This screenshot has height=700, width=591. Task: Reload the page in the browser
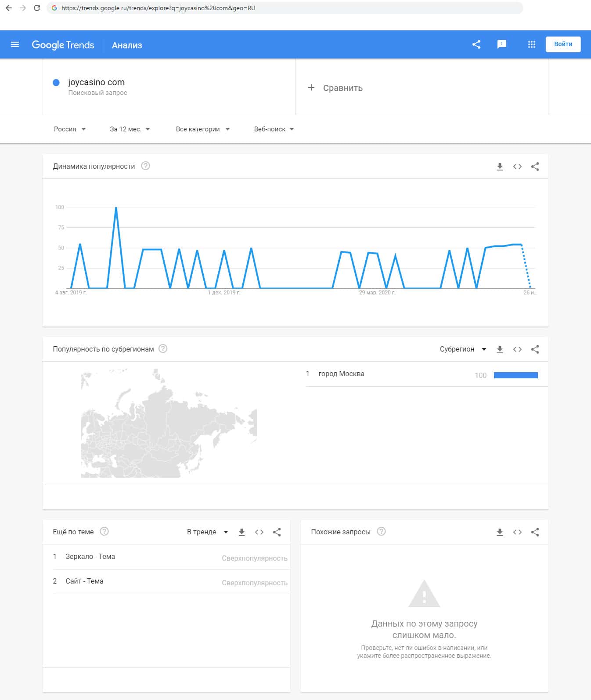tap(37, 8)
